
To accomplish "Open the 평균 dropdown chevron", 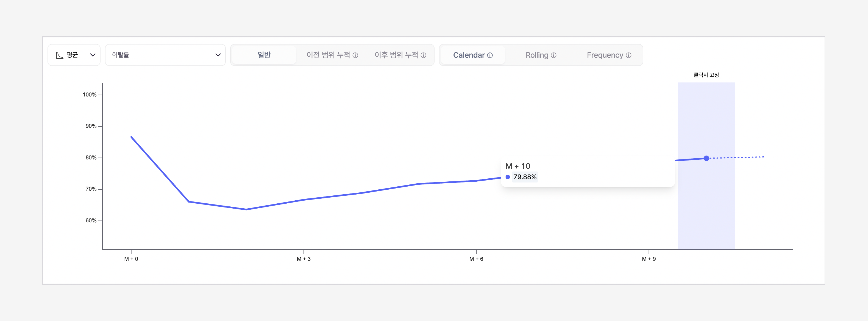I will coord(93,55).
